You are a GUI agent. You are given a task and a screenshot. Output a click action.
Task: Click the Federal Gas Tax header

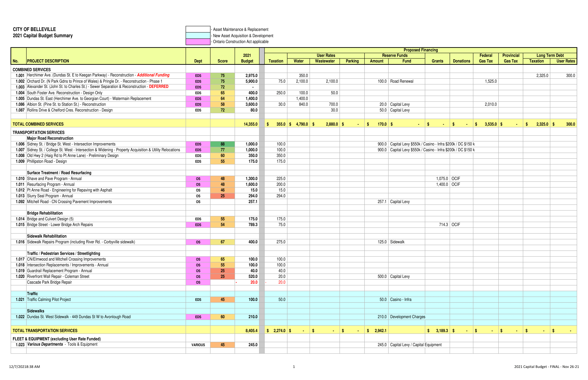click(486, 58)
